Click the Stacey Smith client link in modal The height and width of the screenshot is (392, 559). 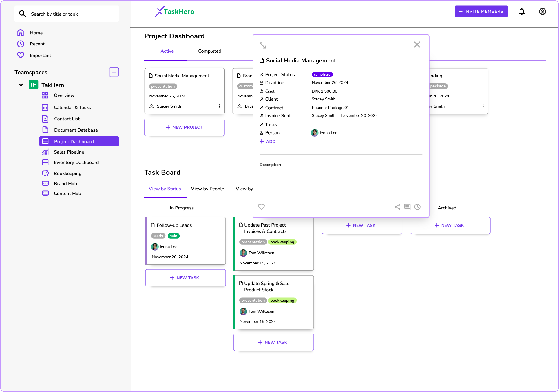[324, 99]
